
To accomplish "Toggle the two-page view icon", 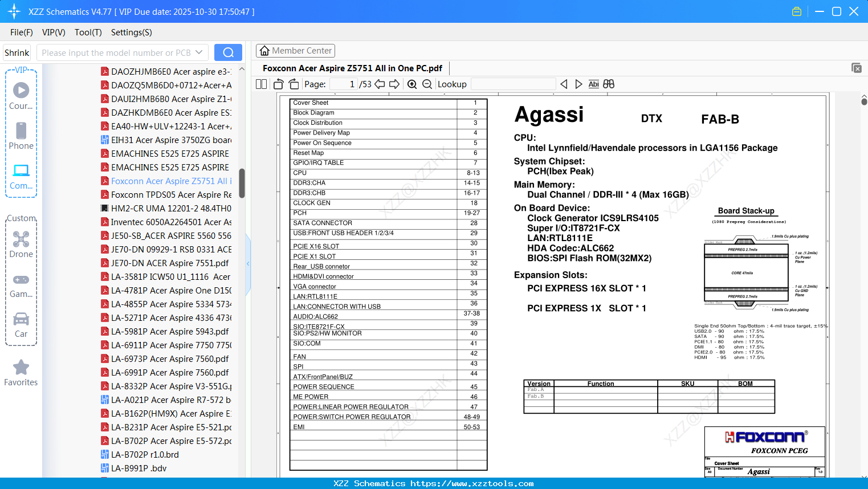I will 262,84.
